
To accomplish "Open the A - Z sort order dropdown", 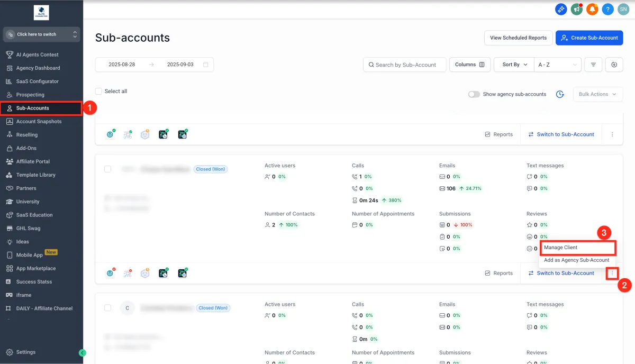I will 558,65.
